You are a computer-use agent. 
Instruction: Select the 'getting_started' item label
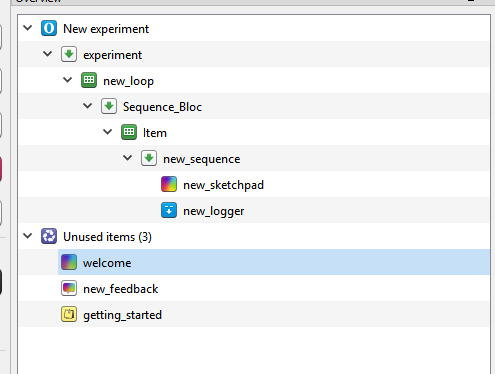coord(122,315)
